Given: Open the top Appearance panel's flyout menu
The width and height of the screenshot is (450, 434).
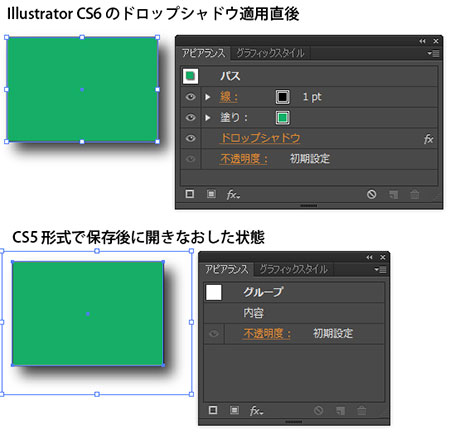Looking at the screenshot, I should 434,53.
